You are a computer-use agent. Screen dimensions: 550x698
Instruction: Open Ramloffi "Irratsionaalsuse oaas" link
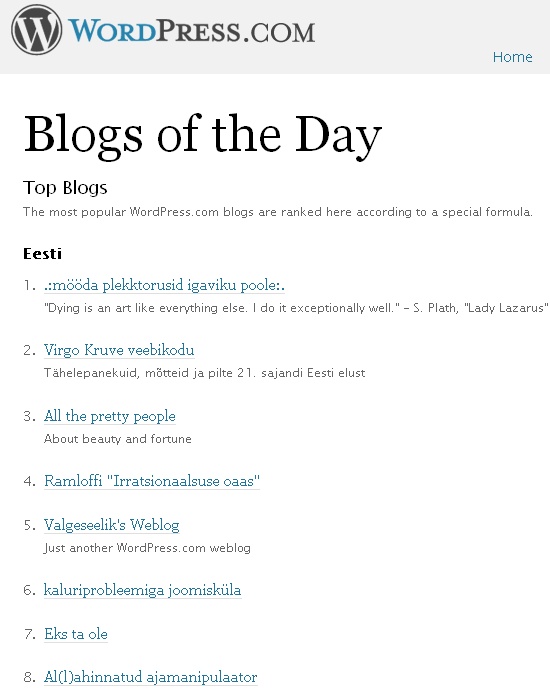[152, 481]
